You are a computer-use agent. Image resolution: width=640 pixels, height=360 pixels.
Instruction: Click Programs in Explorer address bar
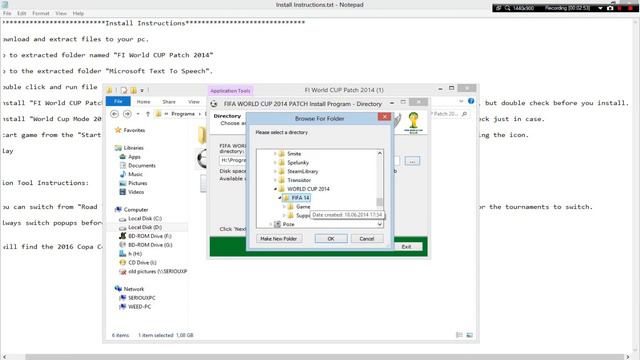point(183,114)
